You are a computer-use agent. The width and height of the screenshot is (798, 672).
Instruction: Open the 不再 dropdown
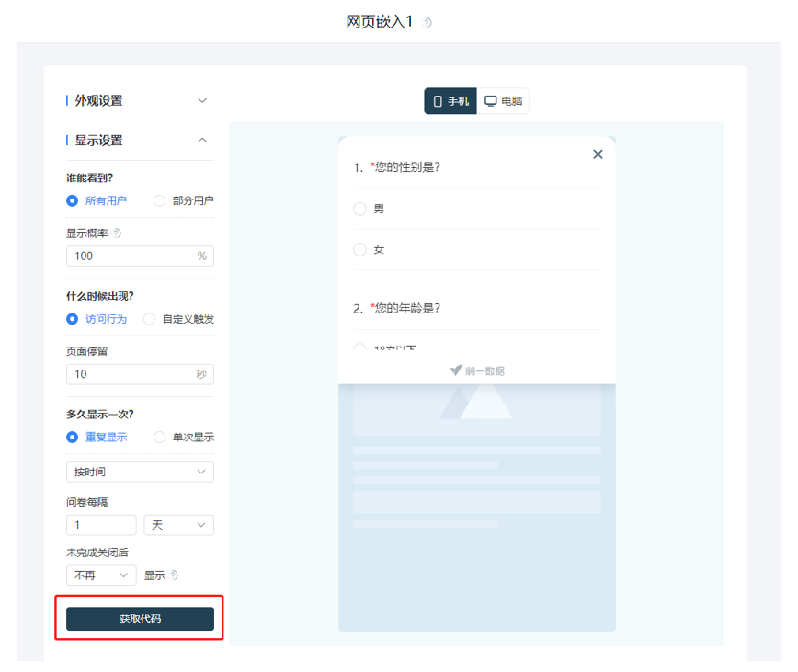pyautogui.click(x=101, y=575)
